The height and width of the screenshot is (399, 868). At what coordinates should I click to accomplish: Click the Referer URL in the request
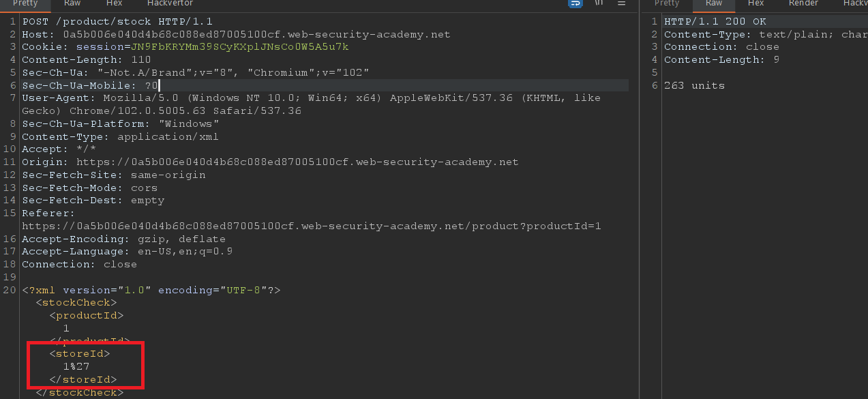click(x=311, y=226)
